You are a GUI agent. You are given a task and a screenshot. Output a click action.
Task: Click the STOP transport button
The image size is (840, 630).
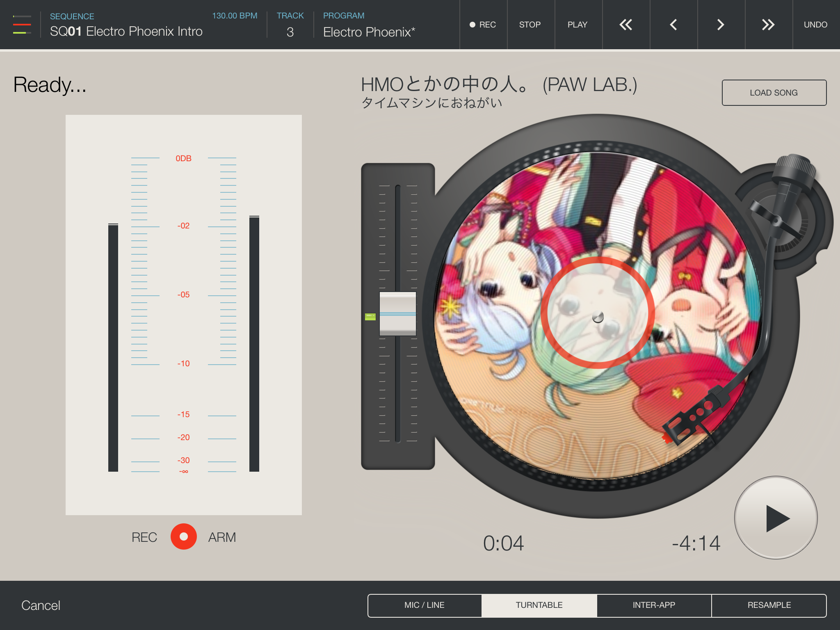point(530,25)
